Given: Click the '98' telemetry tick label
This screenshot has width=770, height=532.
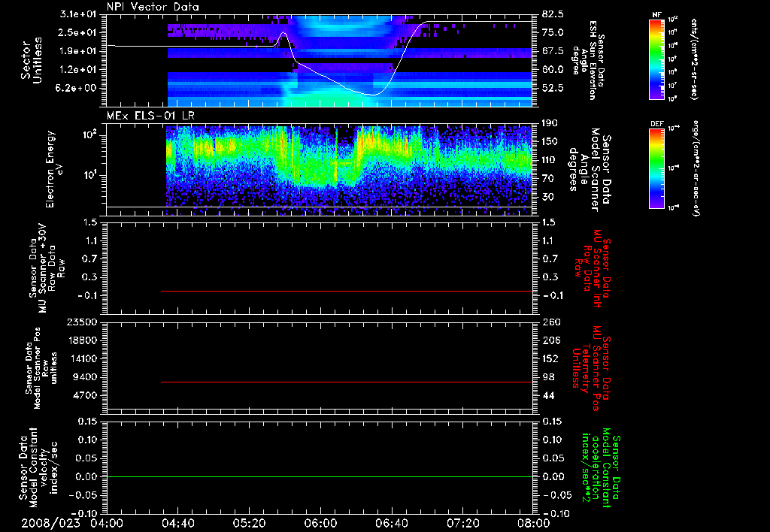Looking at the screenshot, I should pos(548,377).
